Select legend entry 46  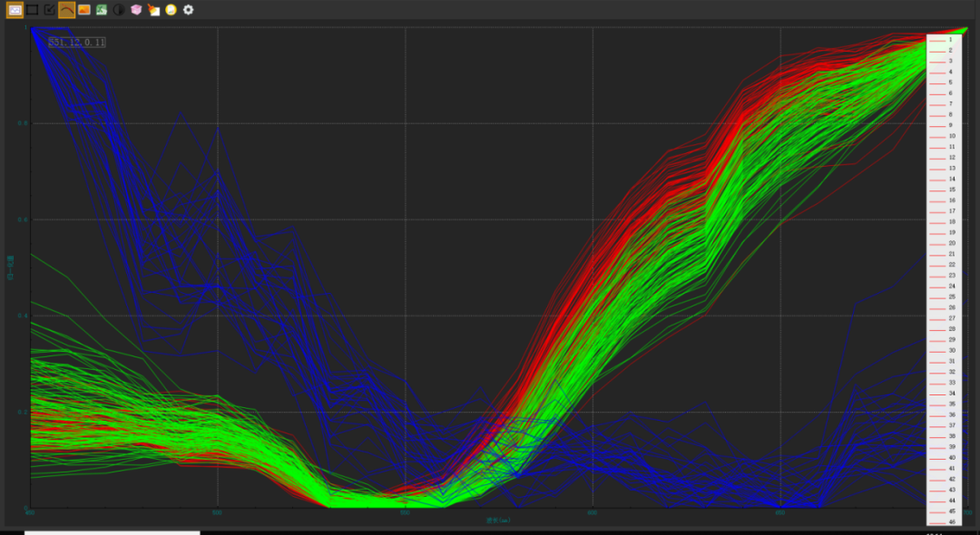pyautogui.click(x=944, y=522)
